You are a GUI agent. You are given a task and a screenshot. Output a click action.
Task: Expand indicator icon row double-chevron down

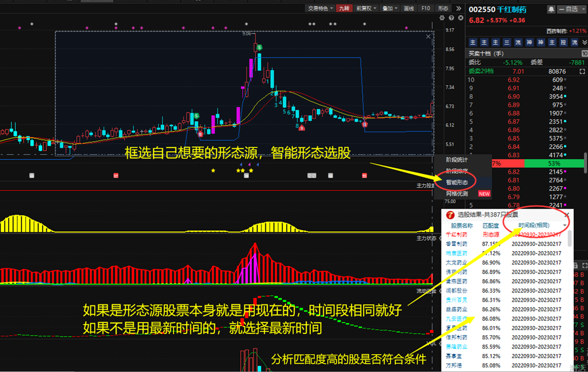pos(584,43)
